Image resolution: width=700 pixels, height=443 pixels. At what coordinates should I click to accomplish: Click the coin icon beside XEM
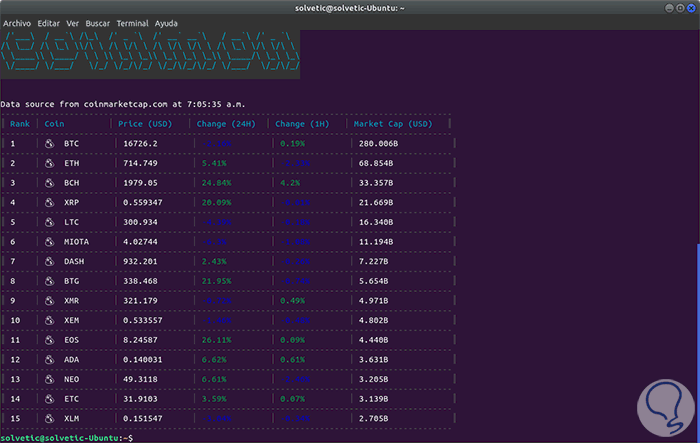49,320
